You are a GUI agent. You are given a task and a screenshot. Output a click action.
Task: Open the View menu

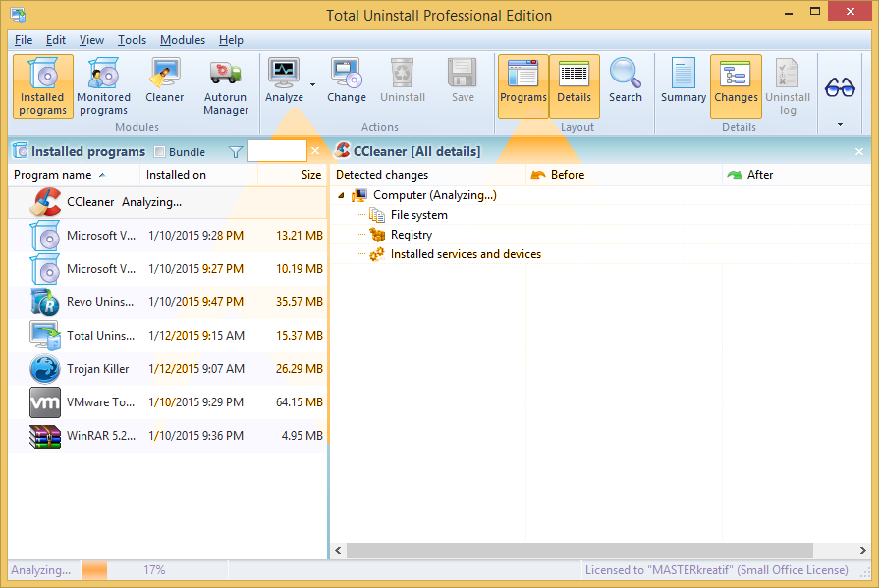tap(91, 40)
